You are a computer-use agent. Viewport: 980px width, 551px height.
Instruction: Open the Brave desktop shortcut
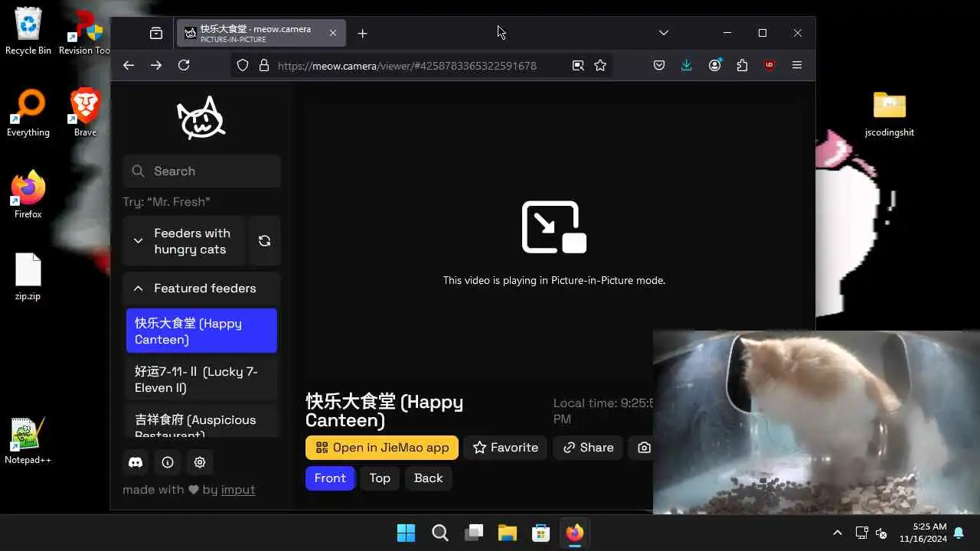pyautogui.click(x=85, y=113)
